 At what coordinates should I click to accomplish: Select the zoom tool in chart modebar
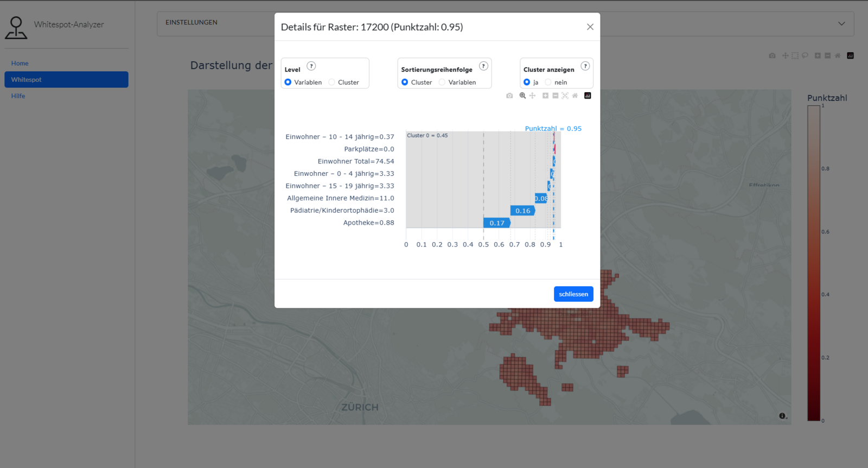click(x=522, y=96)
